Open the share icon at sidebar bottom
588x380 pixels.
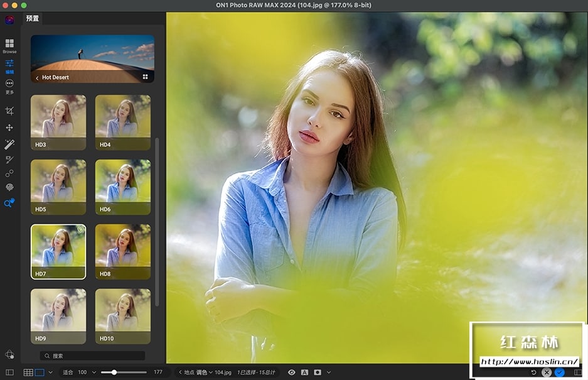(9, 354)
